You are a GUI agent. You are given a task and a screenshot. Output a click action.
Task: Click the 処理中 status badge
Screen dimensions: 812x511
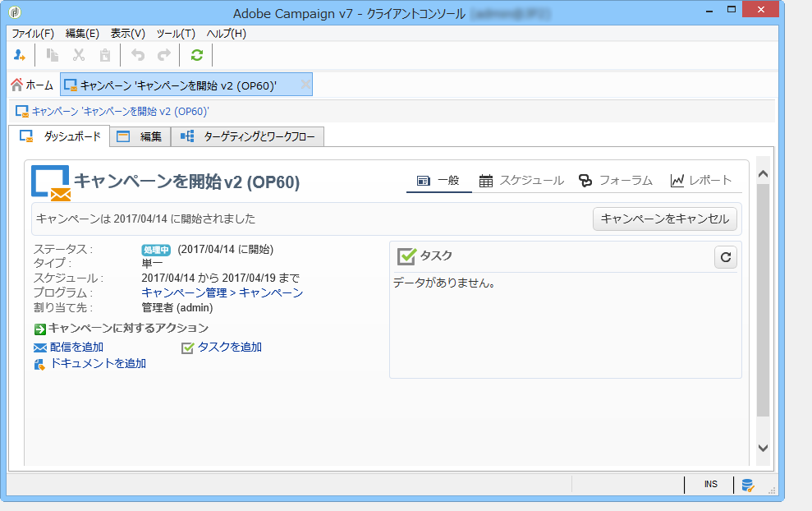(x=156, y=250)
